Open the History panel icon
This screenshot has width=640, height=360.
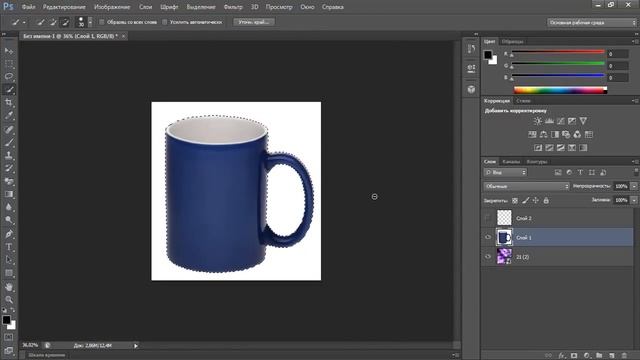pyautogui.click(x=471, y=49)
